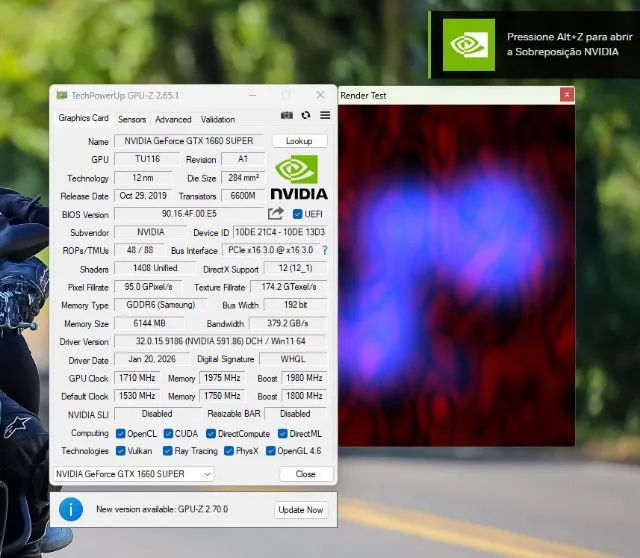
Task: Click the GPU name field
Action: tap(189, 141)
